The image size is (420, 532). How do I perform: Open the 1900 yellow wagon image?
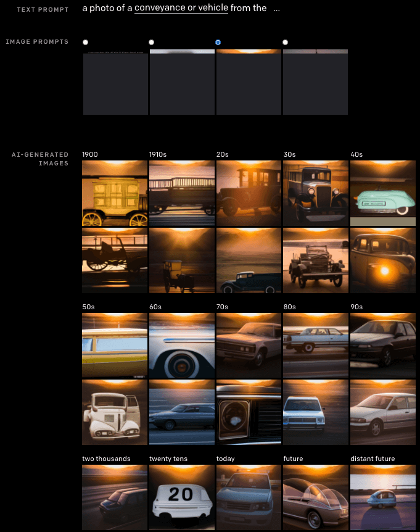(115, 193)
